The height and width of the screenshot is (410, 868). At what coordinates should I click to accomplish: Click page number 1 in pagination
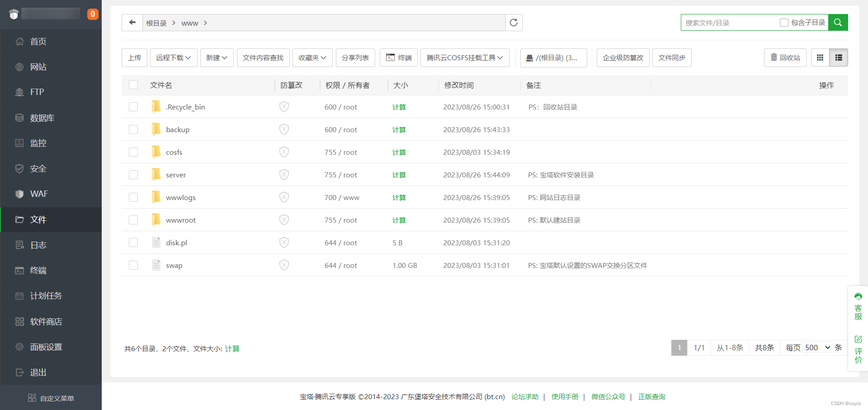[x=679, y=348]
